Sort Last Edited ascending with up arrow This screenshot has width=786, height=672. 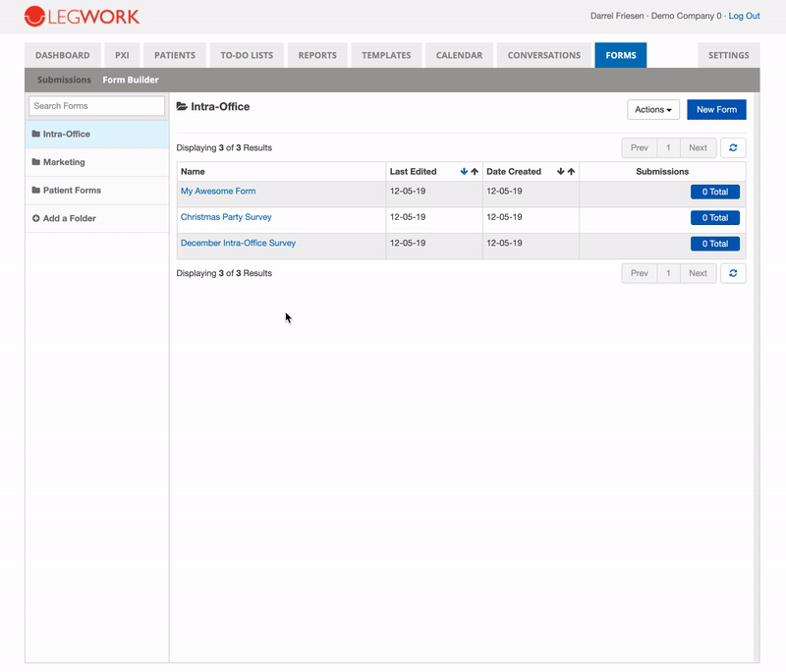475,171
